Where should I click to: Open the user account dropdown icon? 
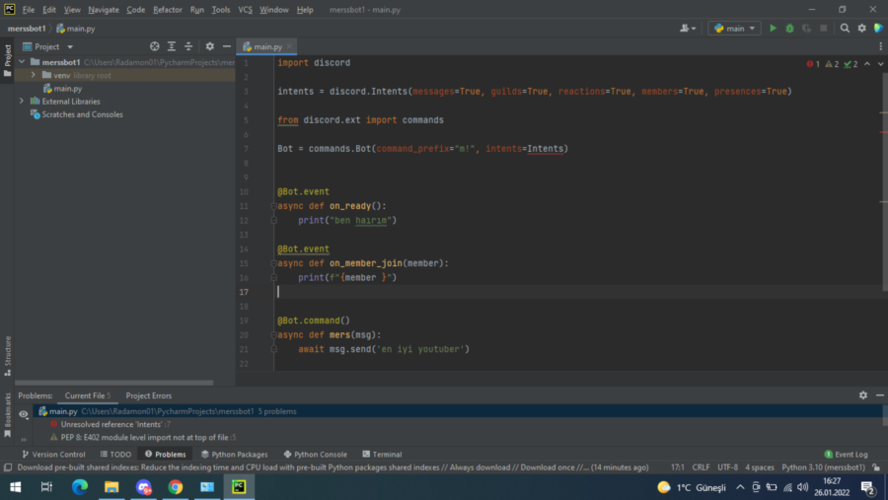pyautogui.click(x=688, y=28)
